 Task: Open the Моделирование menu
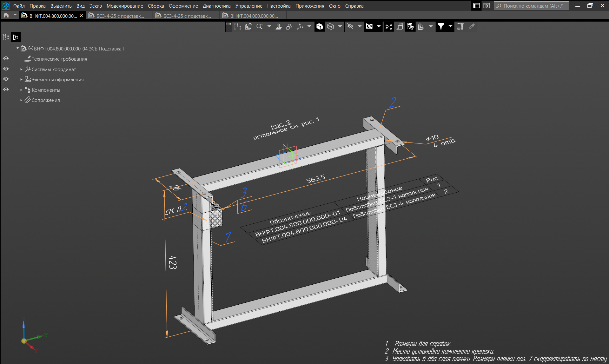coord(124,6)
